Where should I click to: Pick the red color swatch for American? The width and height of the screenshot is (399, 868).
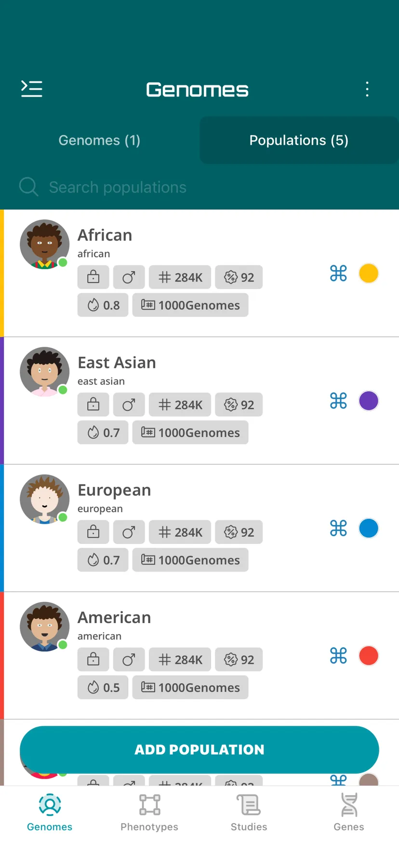(369, 656)
